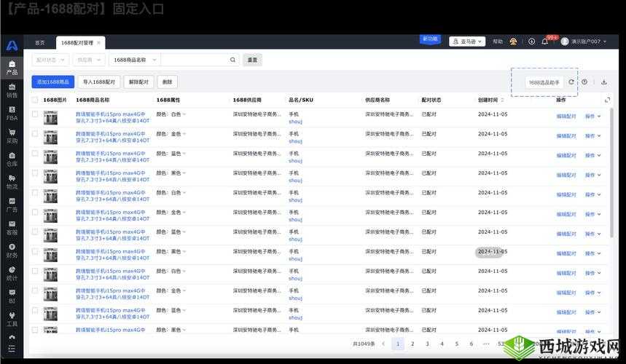
Task: Open the 统计 (Statistics) sidebar module
Action: (x=12, y=274)
